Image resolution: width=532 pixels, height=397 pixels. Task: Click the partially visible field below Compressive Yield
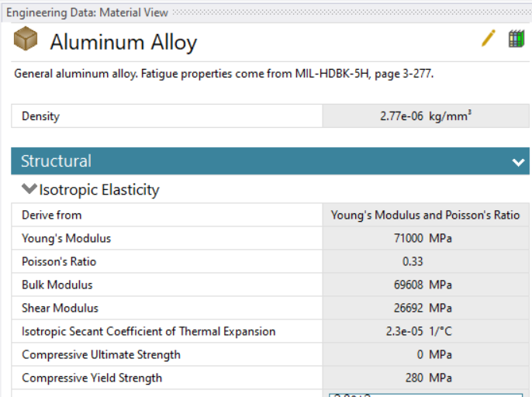pyautogui.click(x=425, y=394)
